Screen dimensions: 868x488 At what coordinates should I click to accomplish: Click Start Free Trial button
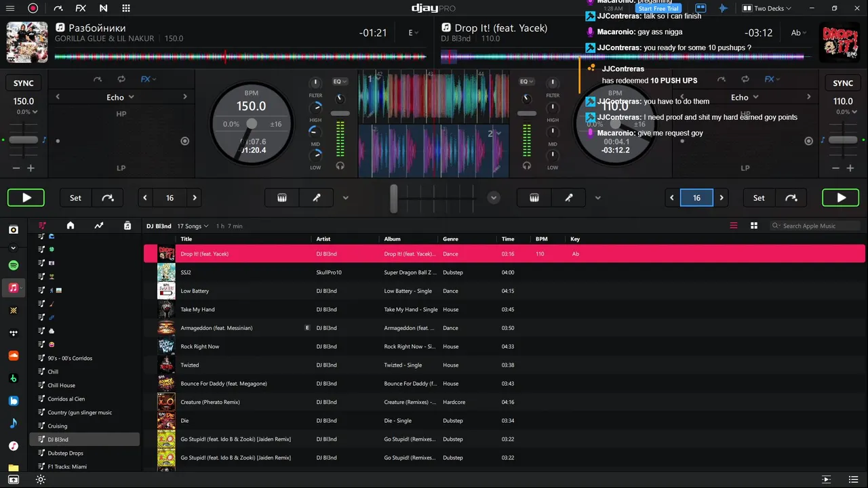point(658,9)
